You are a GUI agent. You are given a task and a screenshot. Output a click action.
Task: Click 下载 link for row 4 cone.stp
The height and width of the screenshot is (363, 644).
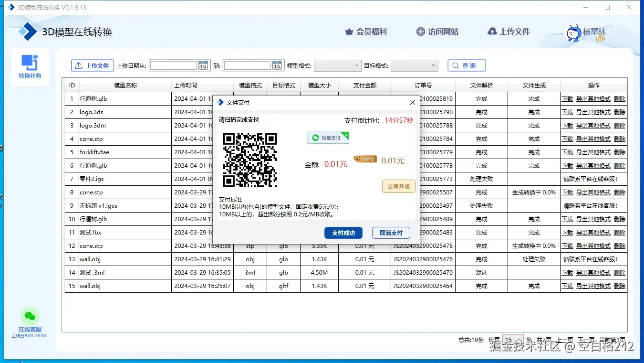[x=567, y=139]
